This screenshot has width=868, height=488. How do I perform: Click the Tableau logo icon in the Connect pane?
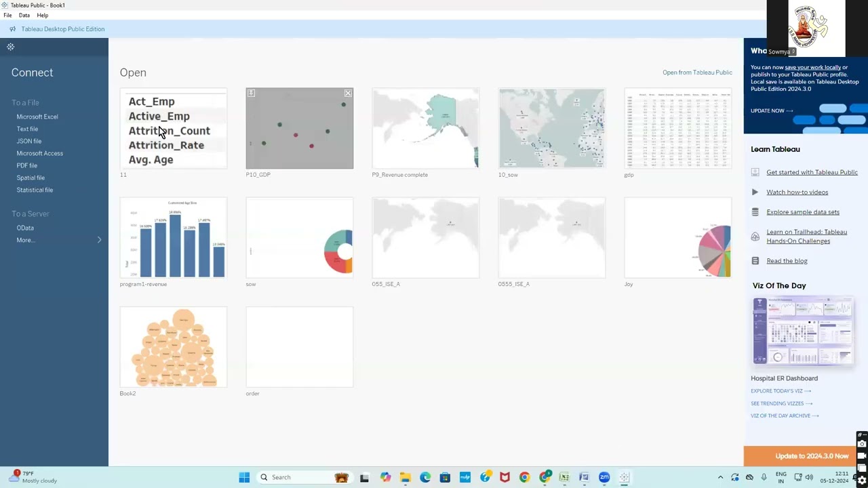[10, 47]
